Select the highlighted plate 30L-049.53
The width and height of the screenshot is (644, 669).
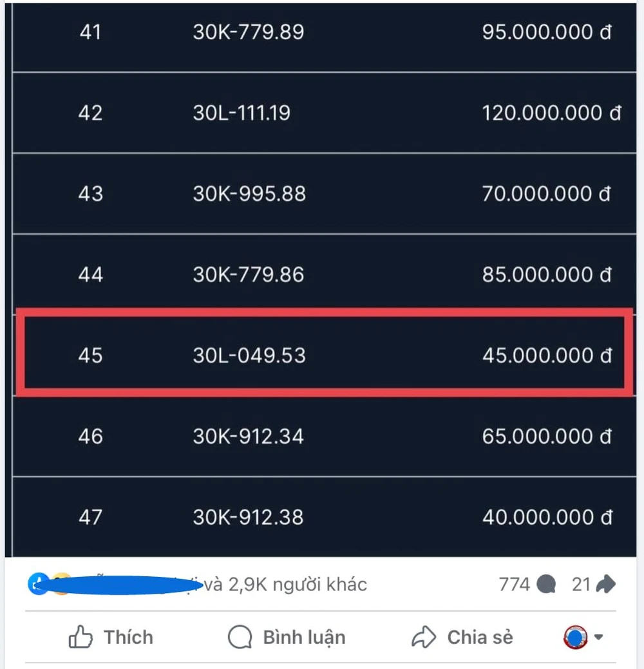(249, 355)
